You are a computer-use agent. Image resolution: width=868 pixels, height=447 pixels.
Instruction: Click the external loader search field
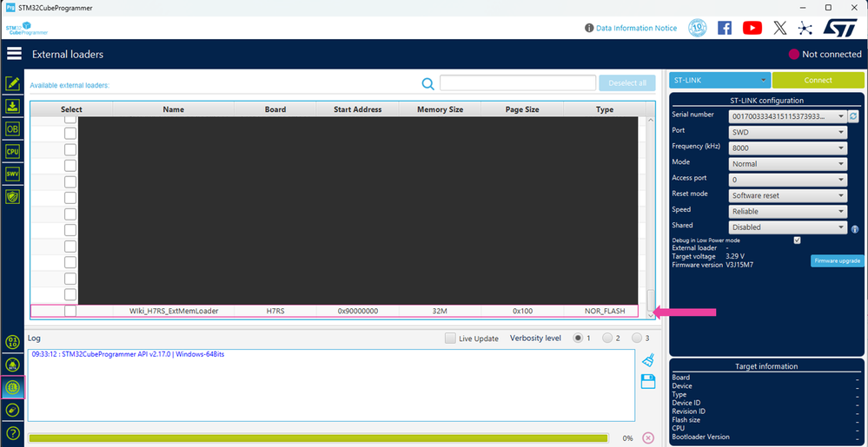pyautogui.click(x=518, y=83)
